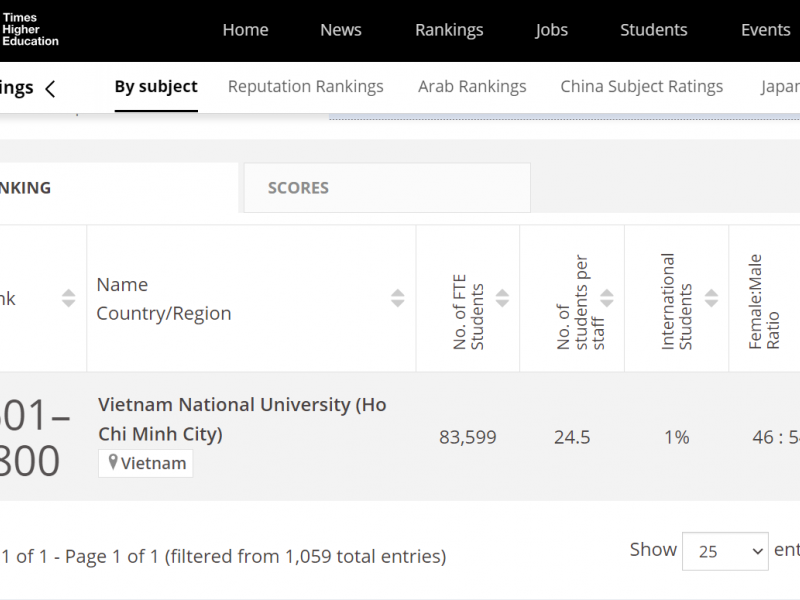Click the back chevron beside Rankings
800x600 pixels.
50,89
